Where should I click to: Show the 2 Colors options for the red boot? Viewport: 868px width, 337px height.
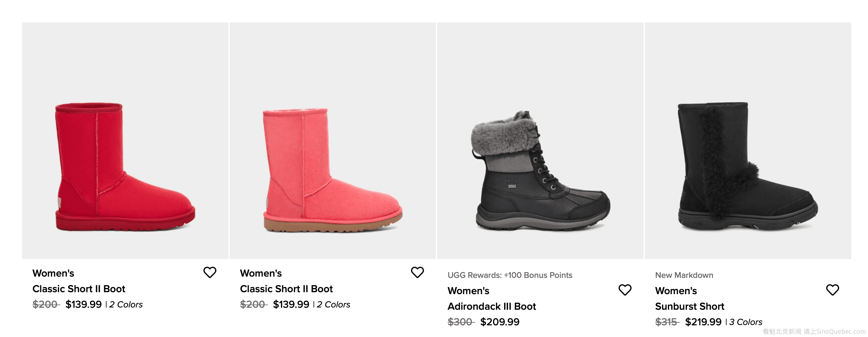coord(126,305)
